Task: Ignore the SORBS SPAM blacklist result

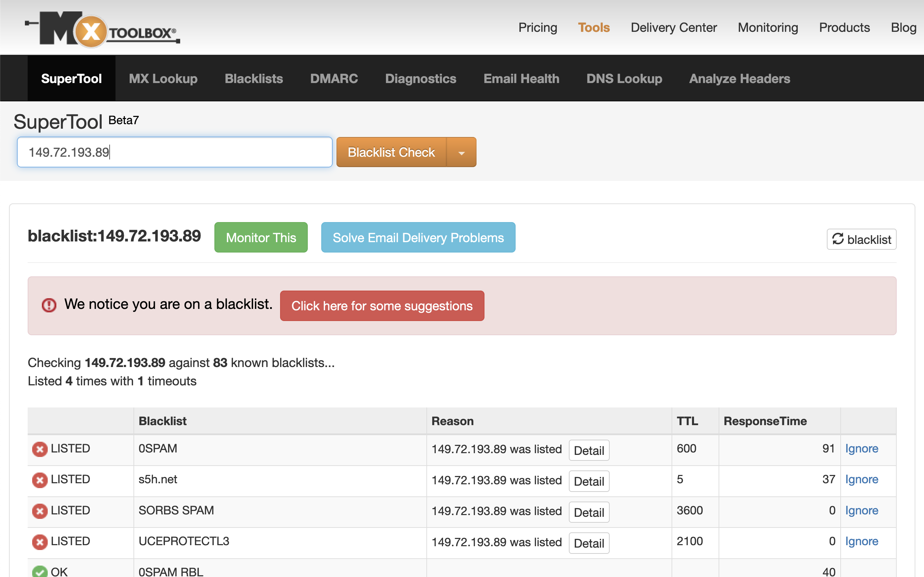Action: (x=861, y=510)
